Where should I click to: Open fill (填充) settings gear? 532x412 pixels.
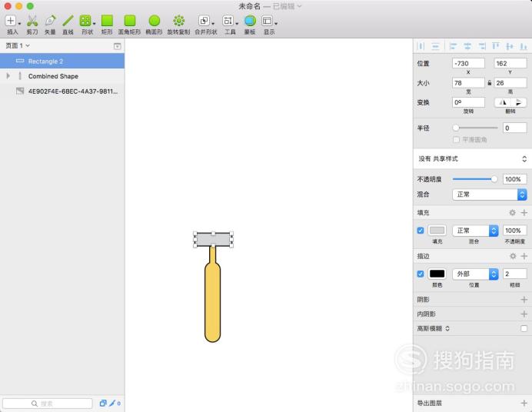click(512, 213)
